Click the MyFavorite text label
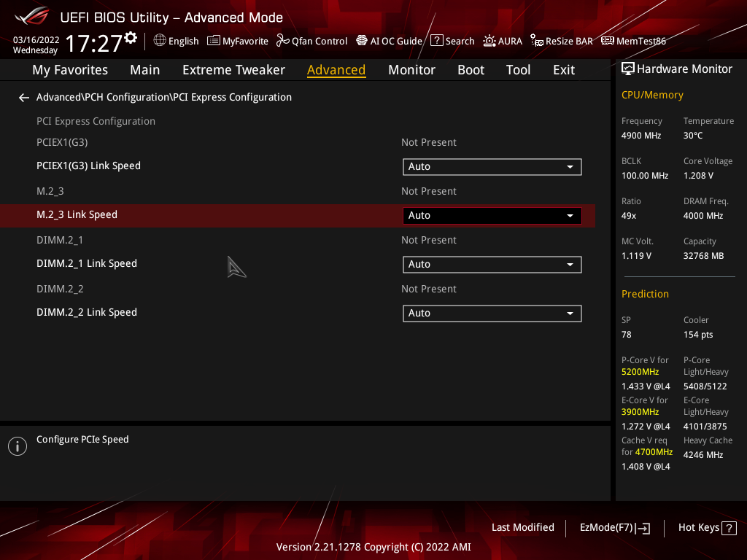The image size is (747, 560). coord(245,42)
